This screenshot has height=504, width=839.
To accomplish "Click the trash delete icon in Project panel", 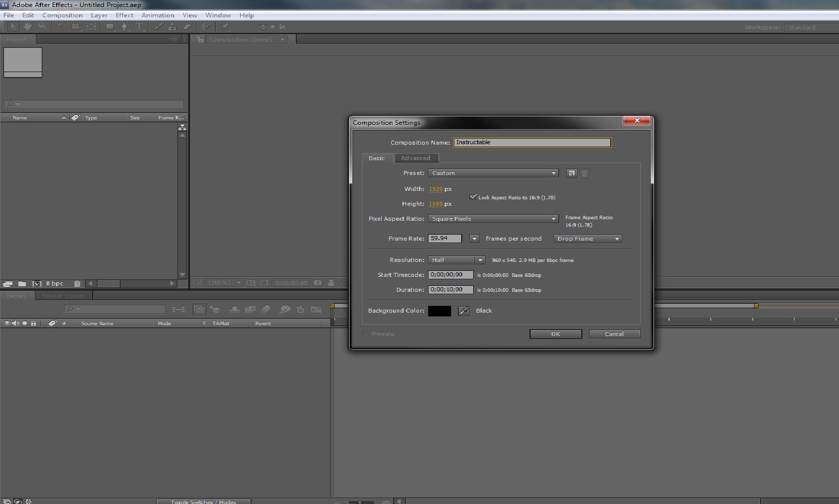I will [77, 284].
